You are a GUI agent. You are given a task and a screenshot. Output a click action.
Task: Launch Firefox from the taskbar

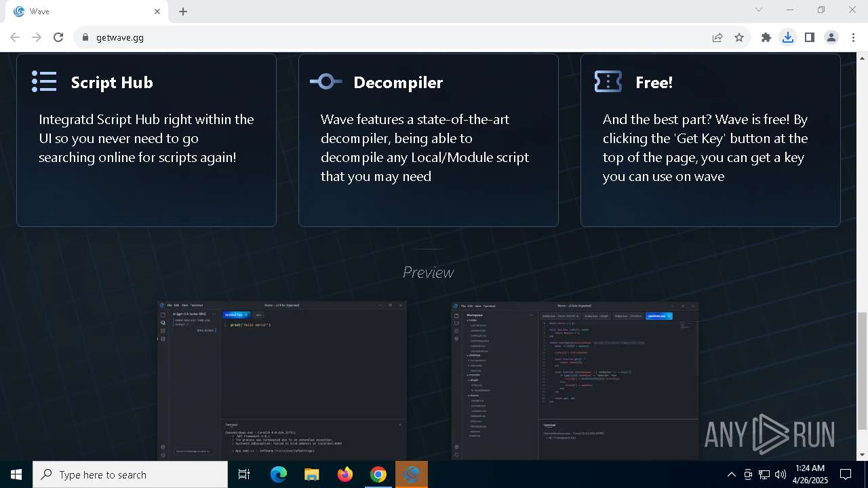point(345,474)
